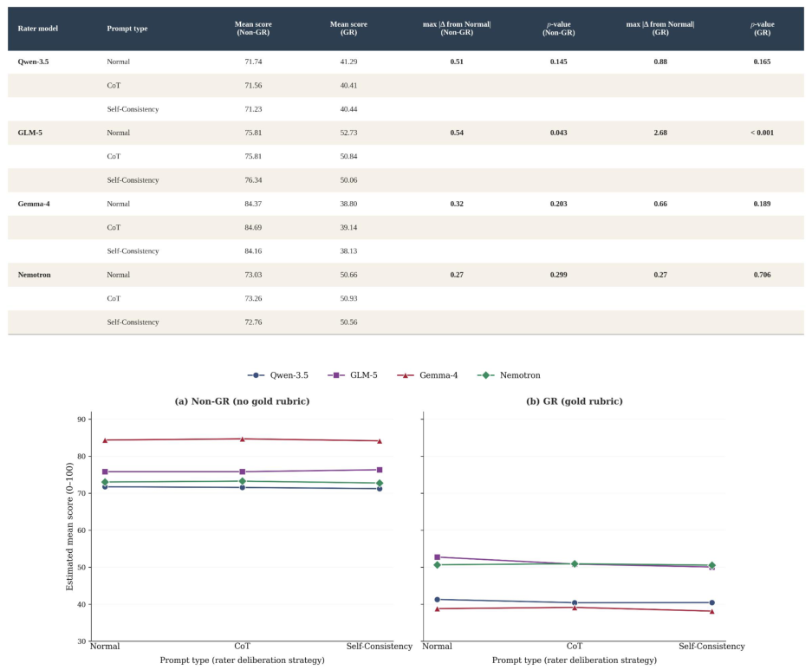Click GLM-5 square marker at Self-Consistency in Non-GR chart
Screen dimensions: 812x670
coord(380,470)
